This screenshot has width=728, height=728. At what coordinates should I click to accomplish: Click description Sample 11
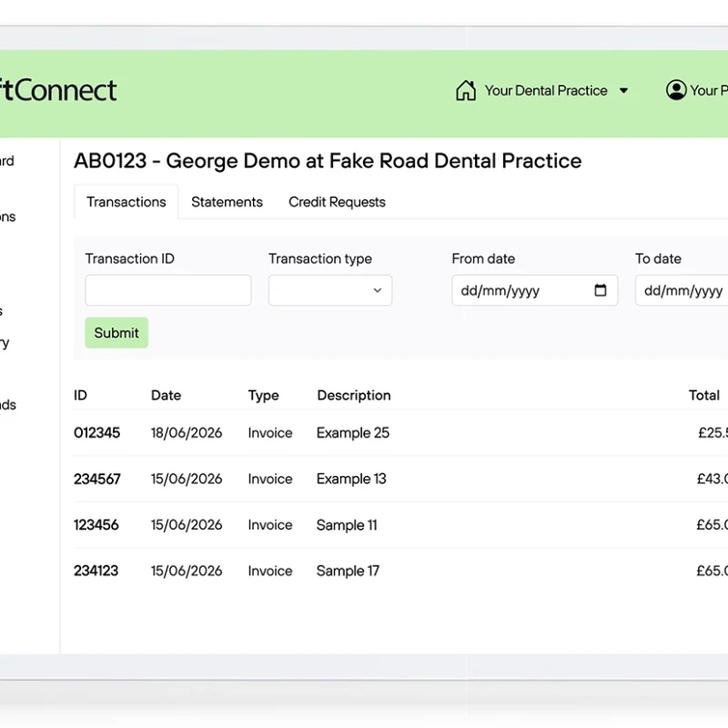pos(347,525)
